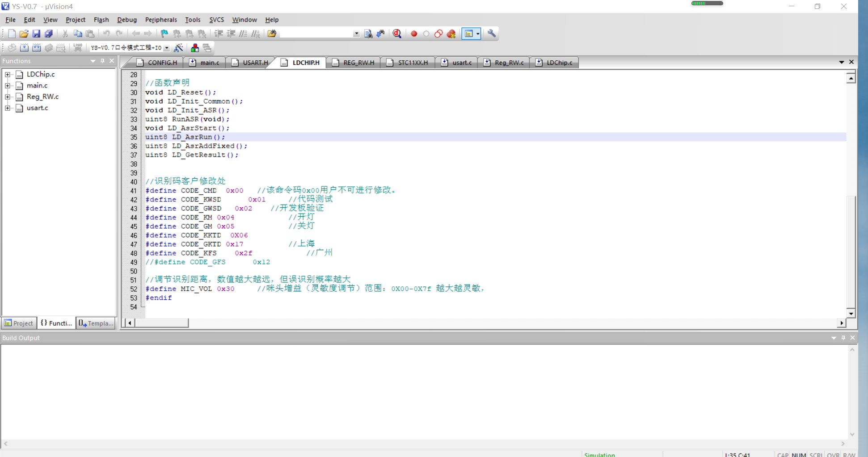Start incremental find with binoculars icon

click(x=381, y=34)
